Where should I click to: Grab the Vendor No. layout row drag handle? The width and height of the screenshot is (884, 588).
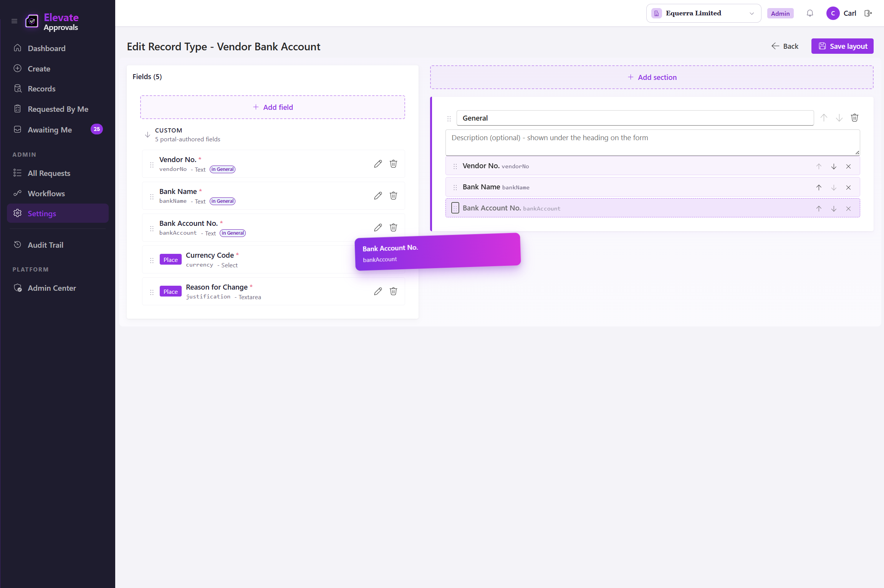coord(455,166)
